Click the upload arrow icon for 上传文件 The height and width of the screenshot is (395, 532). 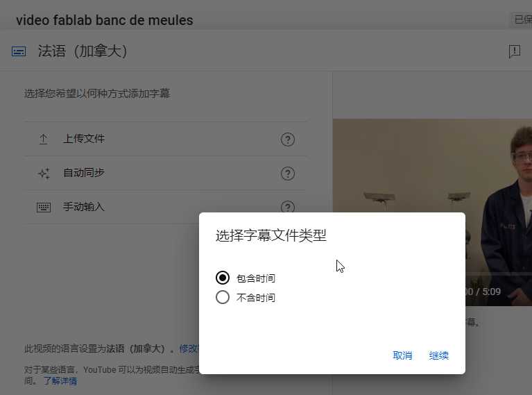point(43,140)
